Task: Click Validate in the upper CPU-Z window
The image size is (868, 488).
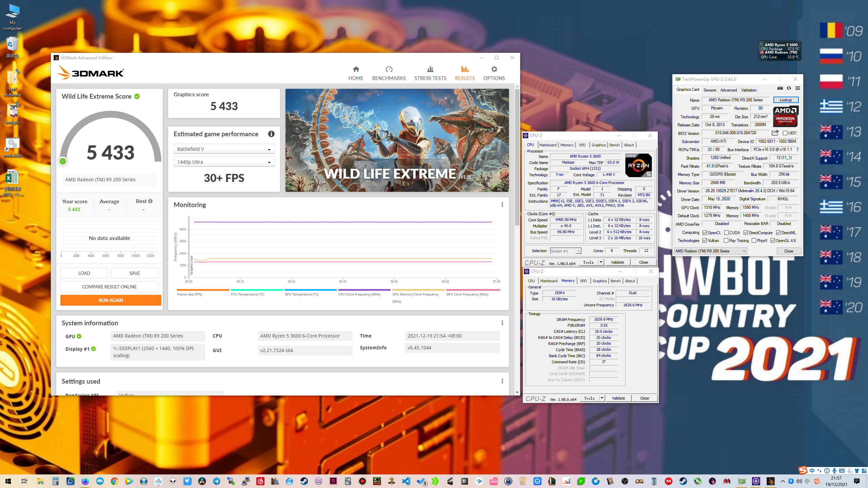Action: click(x=617, y=262)
